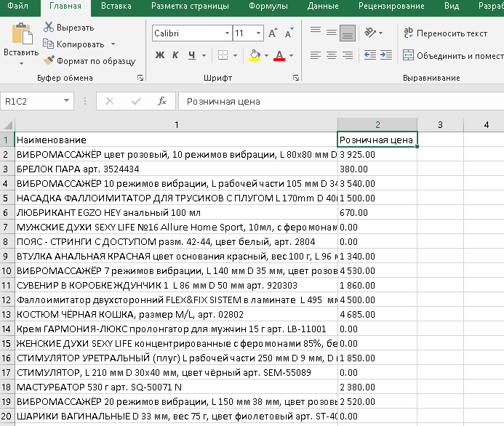Toggle bottom vertical alignment
Screen dimensions: 504x426
point(348,33)
